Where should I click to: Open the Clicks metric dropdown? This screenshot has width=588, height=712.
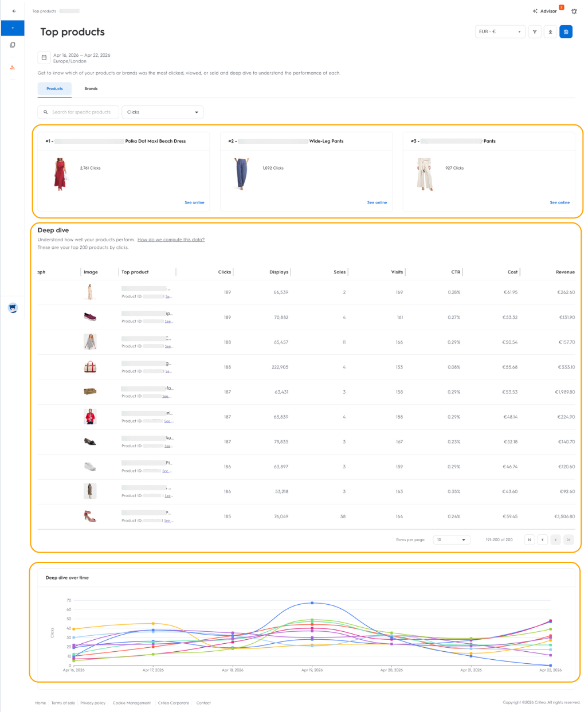pos(162,112)
